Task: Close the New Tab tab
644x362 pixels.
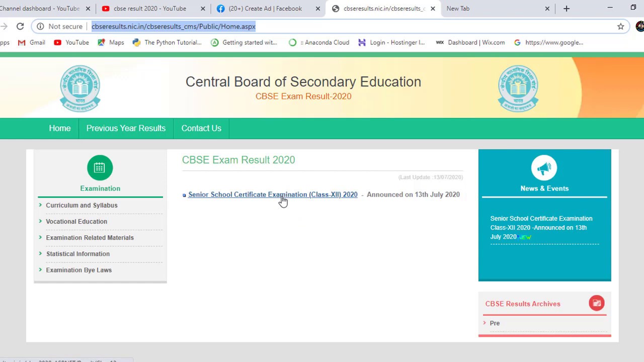Action: 547,9
